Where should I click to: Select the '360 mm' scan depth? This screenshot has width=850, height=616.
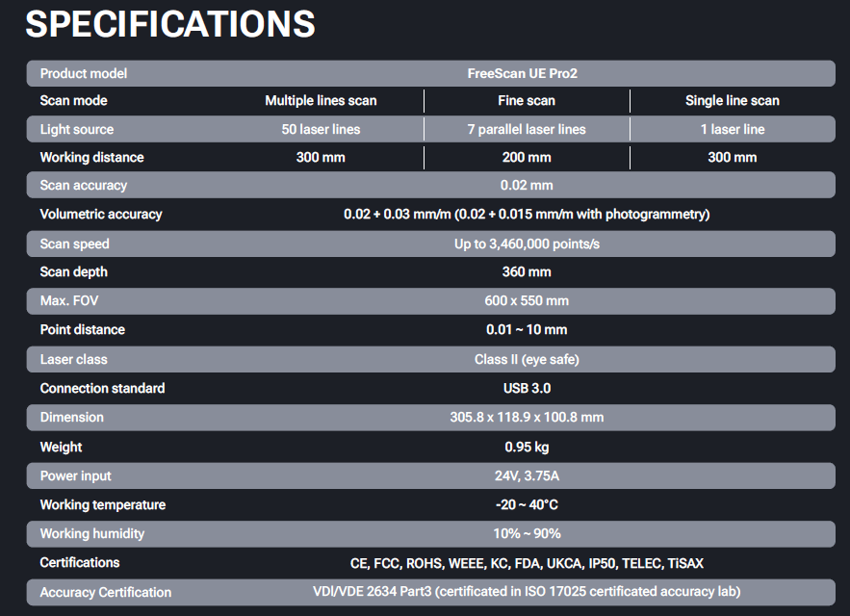tap(527, 271)
